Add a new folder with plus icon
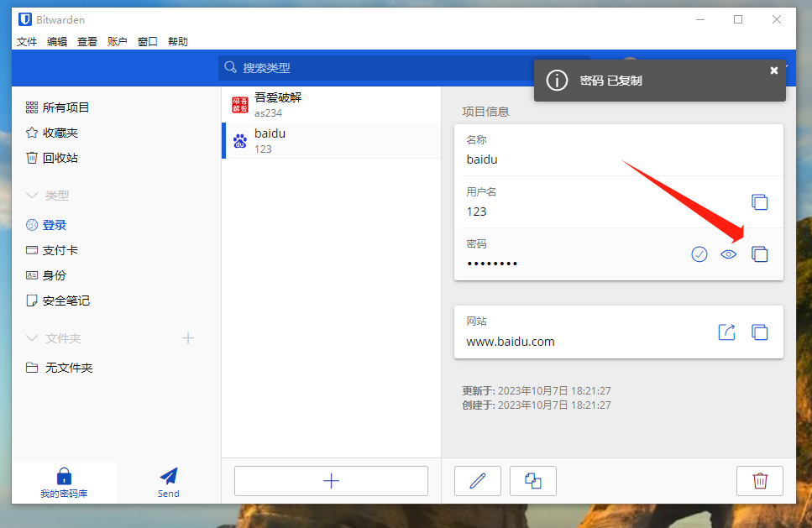Screen dimensions: 812x528 pos(188,338)
